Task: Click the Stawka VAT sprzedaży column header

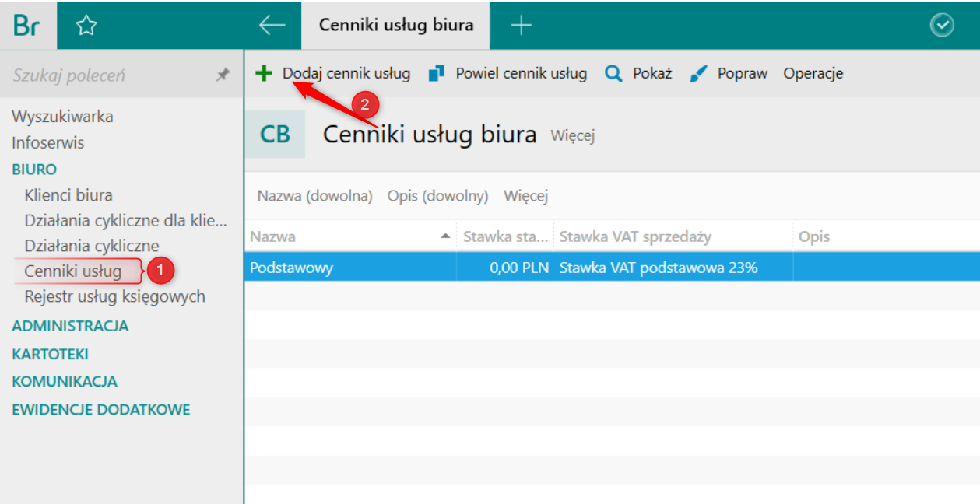Action: pyautogui.click(x=673, y=236)
